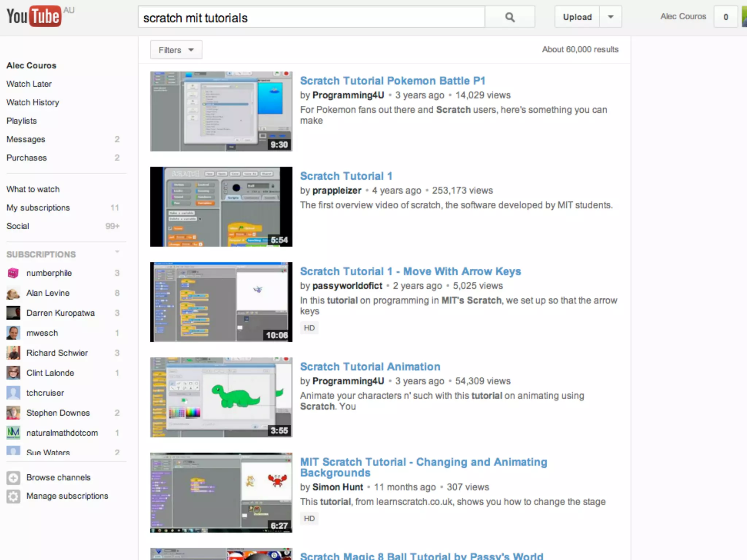The image size is (747, 560).
Task: Click Alan Levine's dog avatar icon
Action: [x=13, y=293]
